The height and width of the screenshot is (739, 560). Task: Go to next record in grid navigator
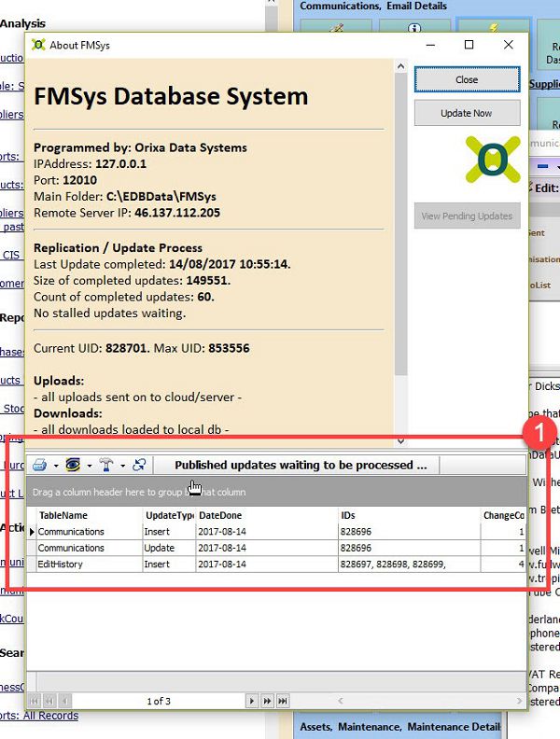(252, 701)
